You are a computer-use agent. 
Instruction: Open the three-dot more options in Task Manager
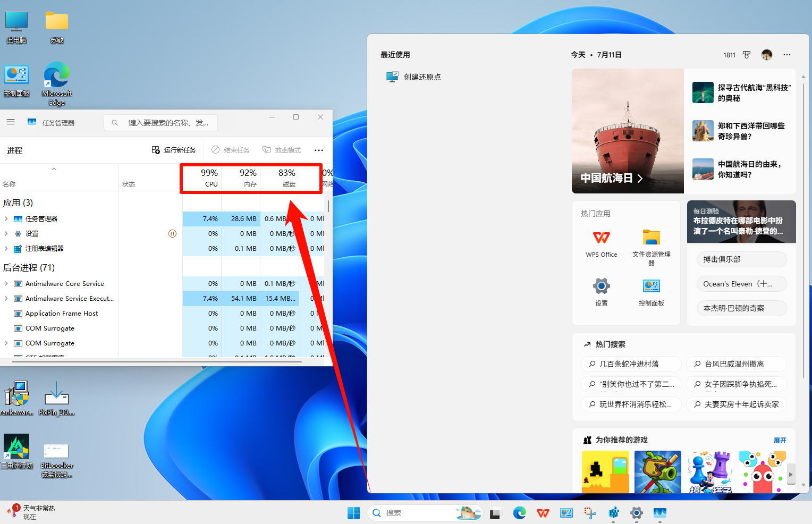[x=319, y=150]
